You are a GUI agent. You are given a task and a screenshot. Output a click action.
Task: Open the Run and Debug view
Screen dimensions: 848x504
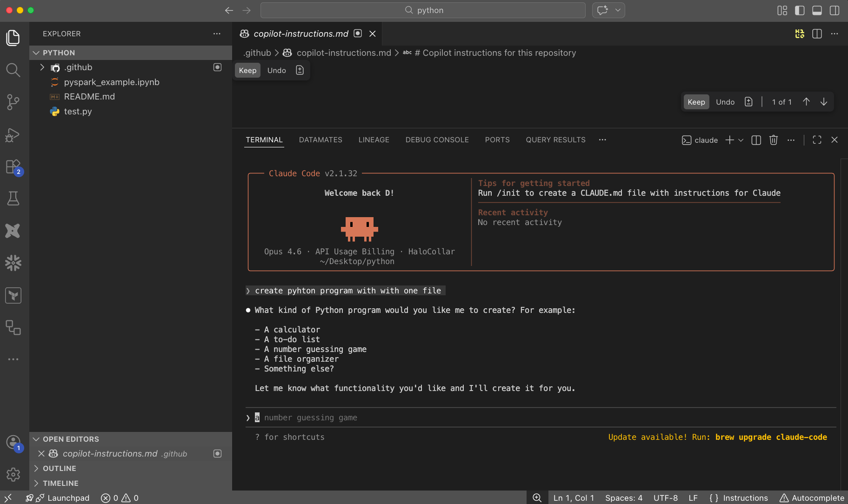(x=13, y=135)
